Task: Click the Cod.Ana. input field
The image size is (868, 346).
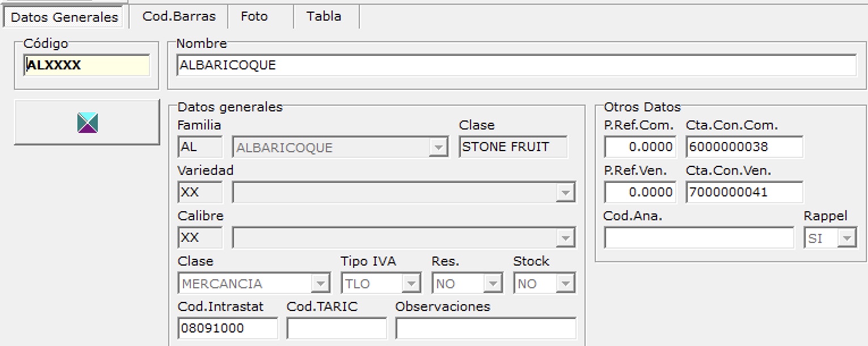Action: (699, 238)
